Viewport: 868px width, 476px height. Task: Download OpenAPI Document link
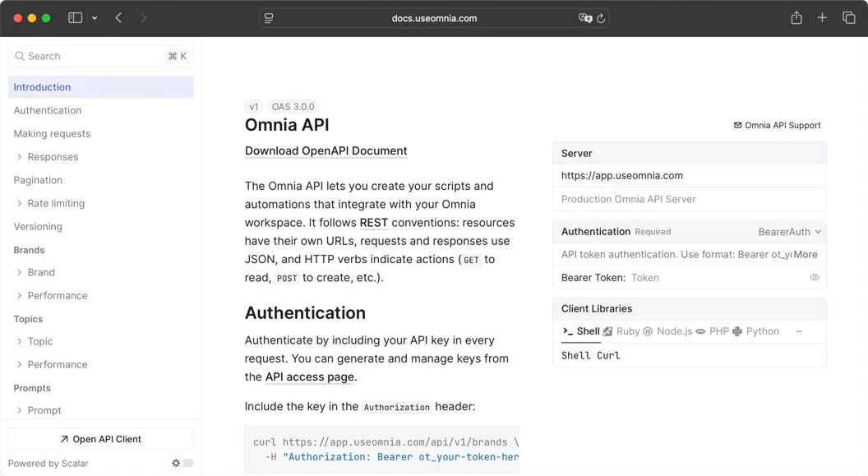point(326,150)
